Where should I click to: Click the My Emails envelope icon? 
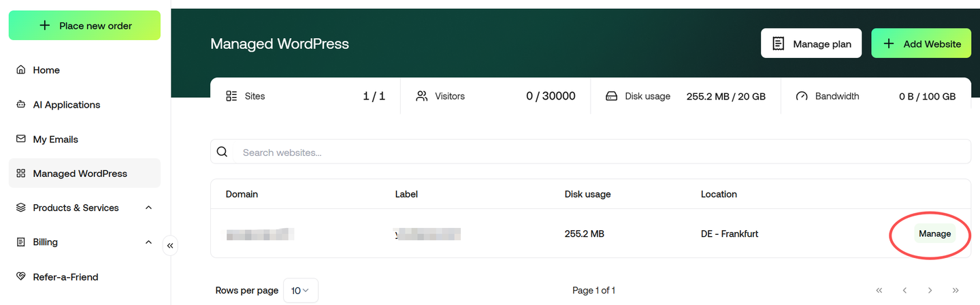[x=20, y=139]
